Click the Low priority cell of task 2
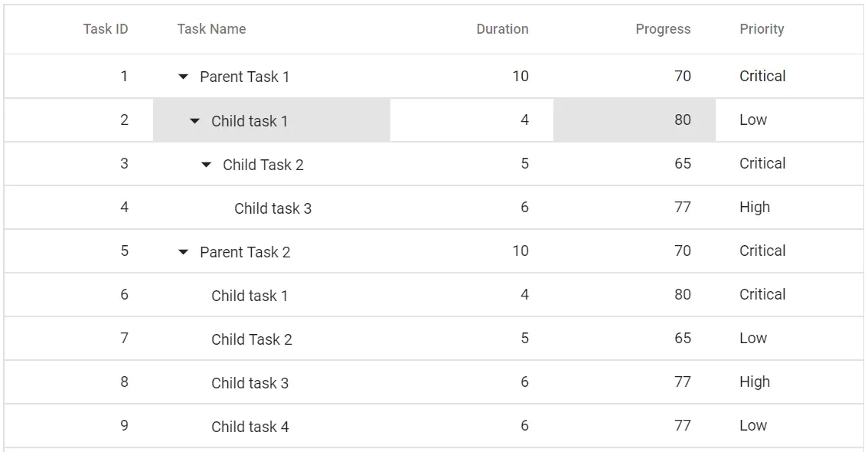Image resolution: width=868 pixels, height=452 pixels. click(752, 120)
